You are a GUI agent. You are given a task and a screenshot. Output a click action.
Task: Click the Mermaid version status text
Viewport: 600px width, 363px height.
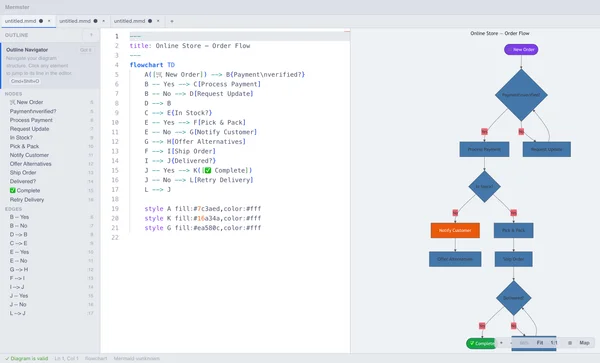137,358
